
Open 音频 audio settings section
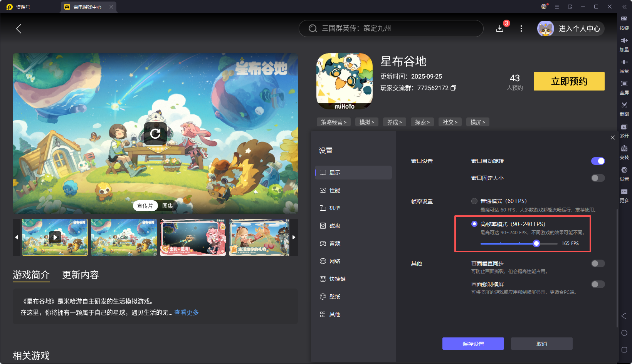point(334,243)
